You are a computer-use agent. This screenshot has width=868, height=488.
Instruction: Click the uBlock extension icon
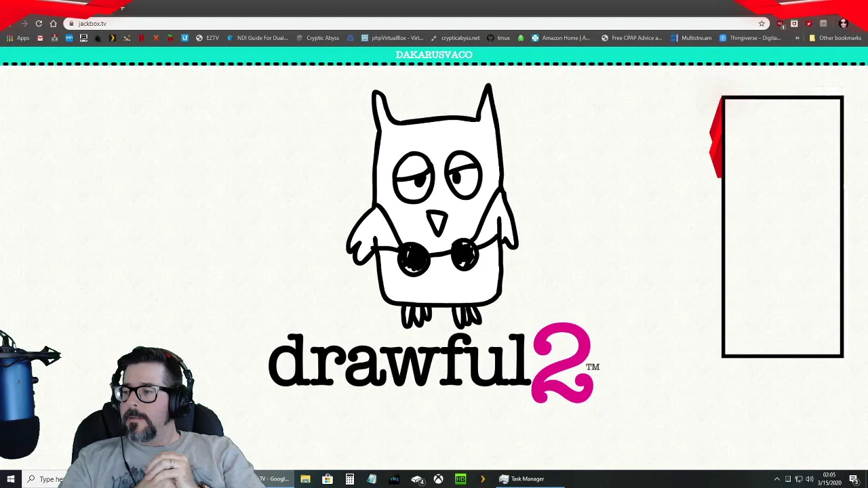tap(780, 24)
